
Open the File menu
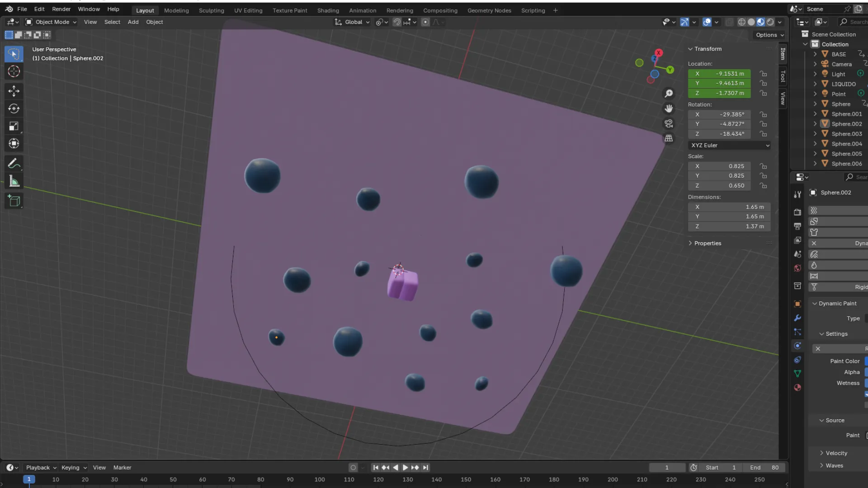tap(22, 9)
